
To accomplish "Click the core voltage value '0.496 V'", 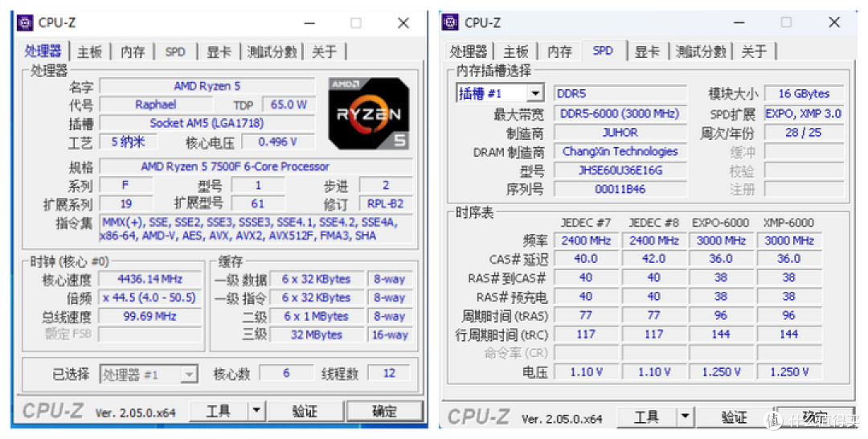I will click(278, 142).
